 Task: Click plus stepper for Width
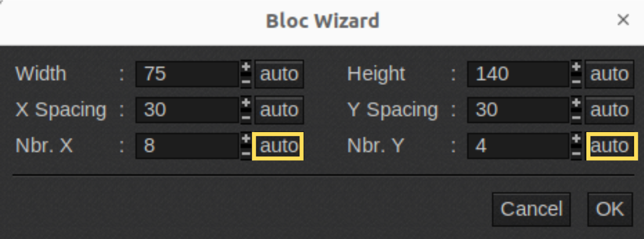(x=246, y=67)
